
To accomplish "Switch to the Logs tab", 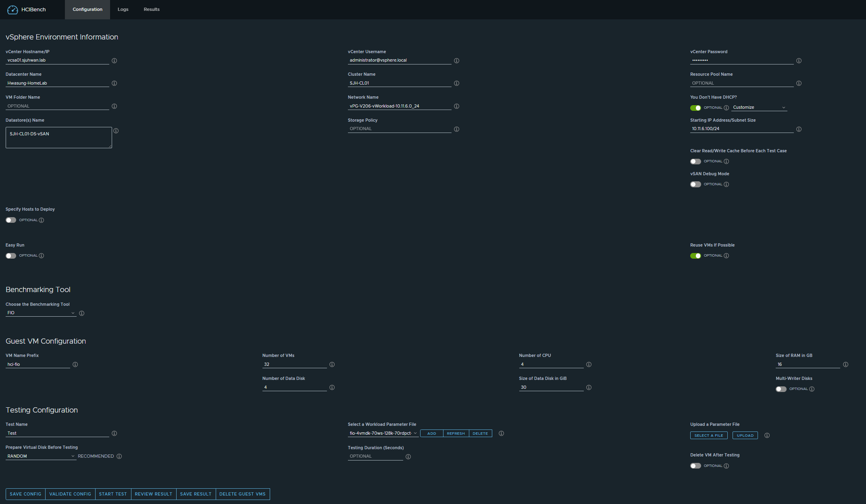I will pos(123,10).
